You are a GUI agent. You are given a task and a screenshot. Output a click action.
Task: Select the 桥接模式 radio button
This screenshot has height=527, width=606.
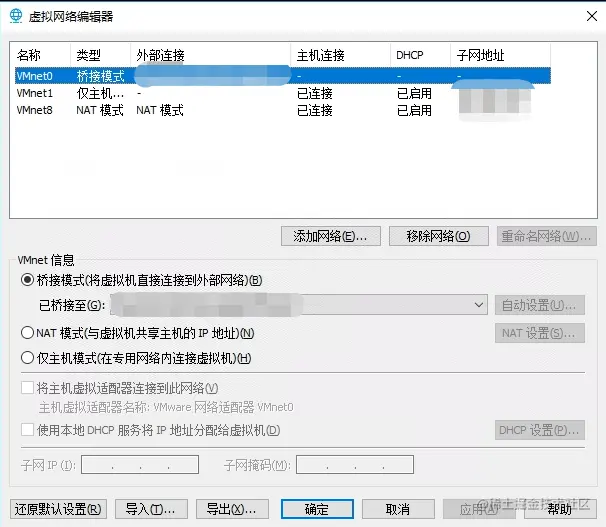click(x=27, y=280)
